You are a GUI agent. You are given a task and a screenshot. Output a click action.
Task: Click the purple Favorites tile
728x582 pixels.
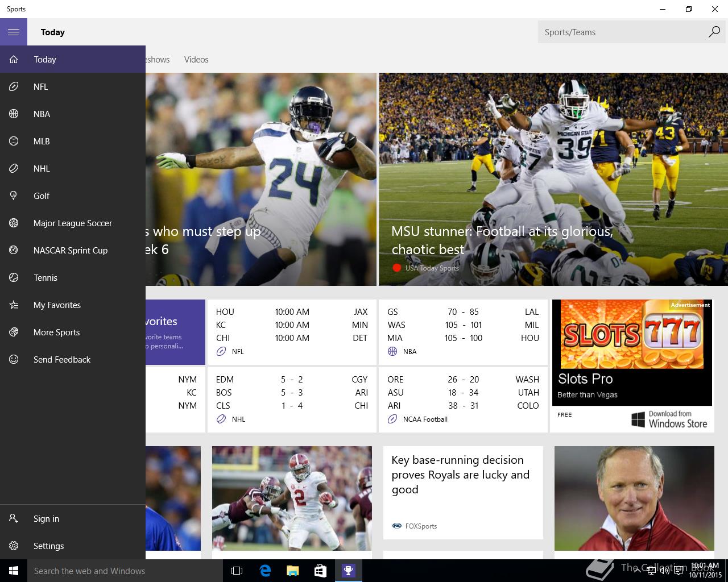pos(175,332)
